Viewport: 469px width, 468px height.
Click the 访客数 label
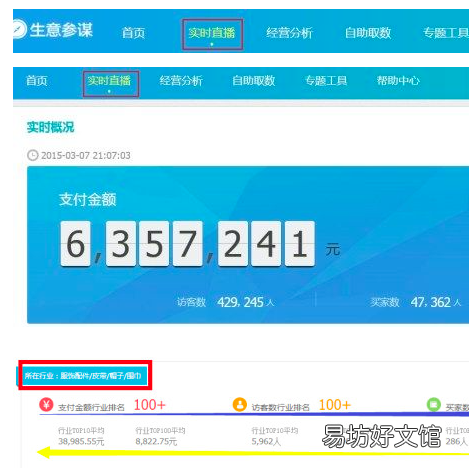point(191,302)
